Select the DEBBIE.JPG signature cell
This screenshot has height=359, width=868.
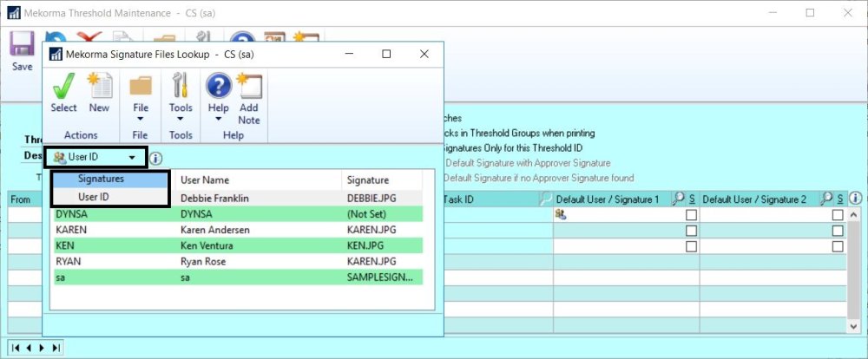coord(372,198)
